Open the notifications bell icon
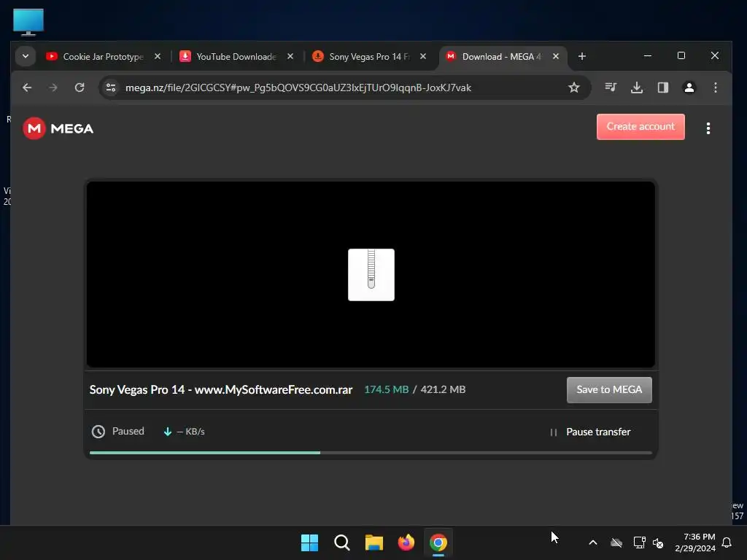 (x=727, y=542)
